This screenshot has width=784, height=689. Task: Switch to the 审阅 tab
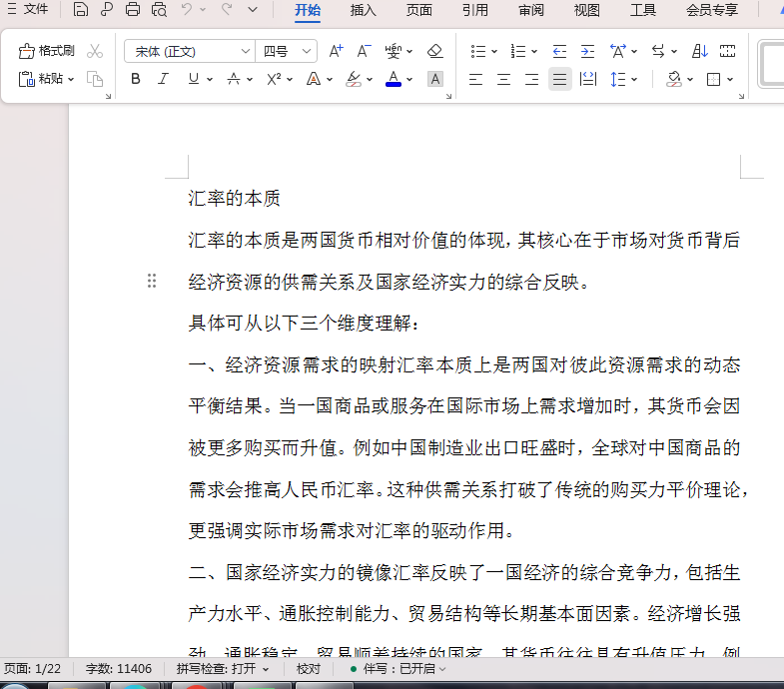pos(531,10)
